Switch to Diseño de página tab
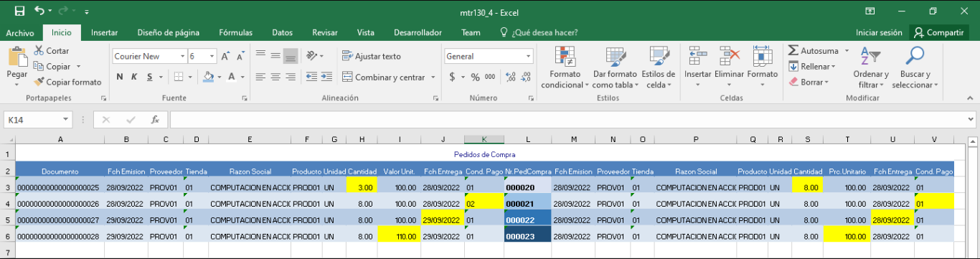This screenshot has height=259, width=980. pyautogui.click(x=168, y=32)
